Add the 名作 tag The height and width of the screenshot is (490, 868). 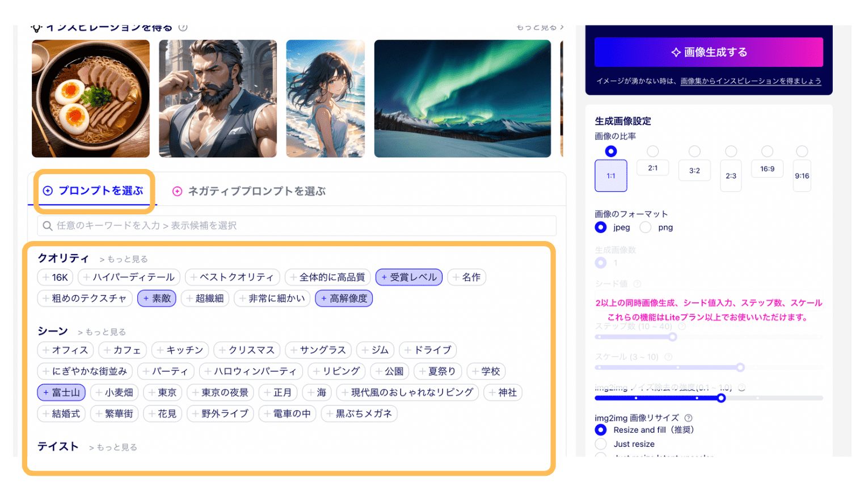466,277
